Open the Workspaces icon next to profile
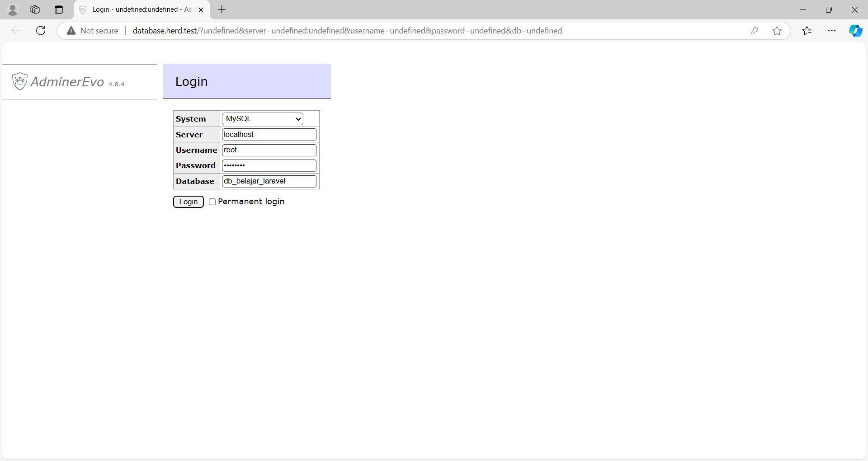 click(35, 9)
